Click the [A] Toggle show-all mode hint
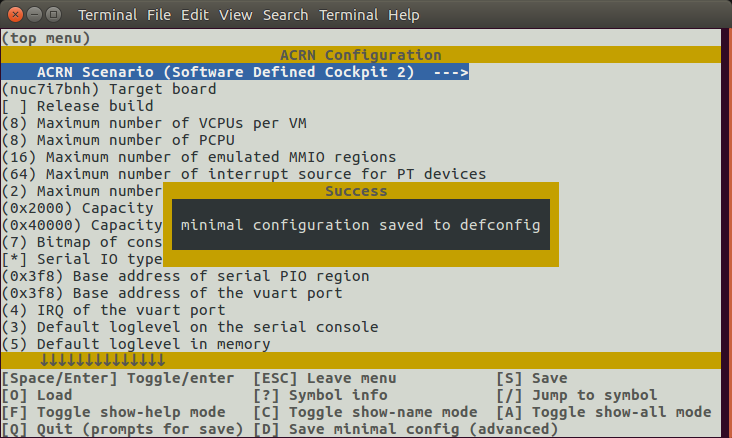This screenshot has width=732, height=438. [x=604, y=412]
